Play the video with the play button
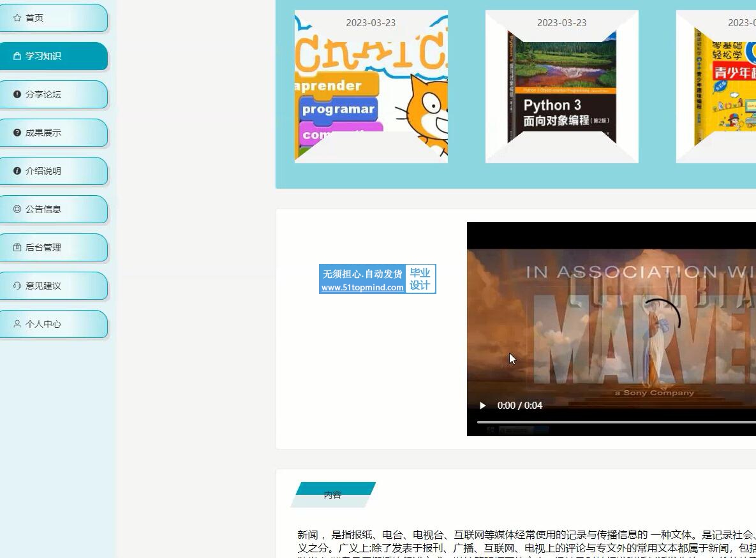The height and width of the screenshot is (558, 756). click(x=483, y=406)
